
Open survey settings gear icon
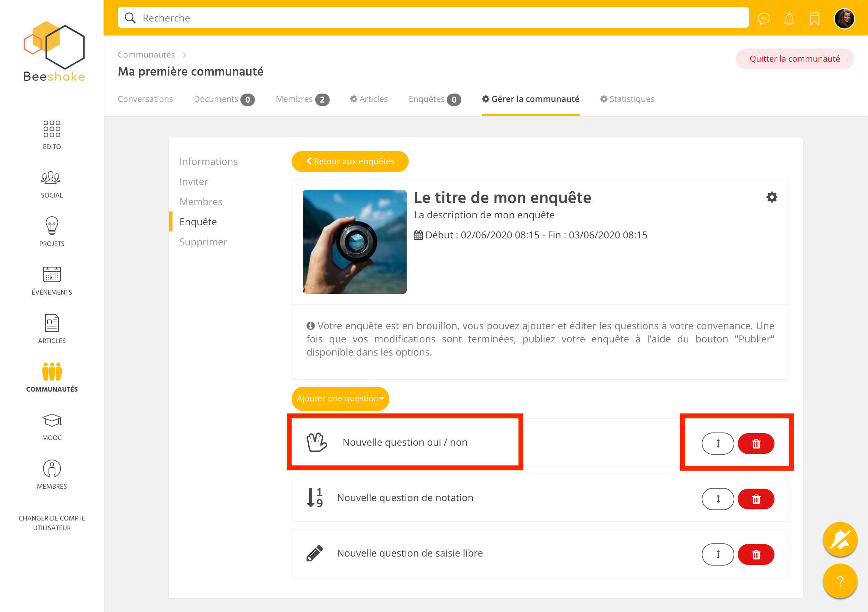[x=772, y=197]
